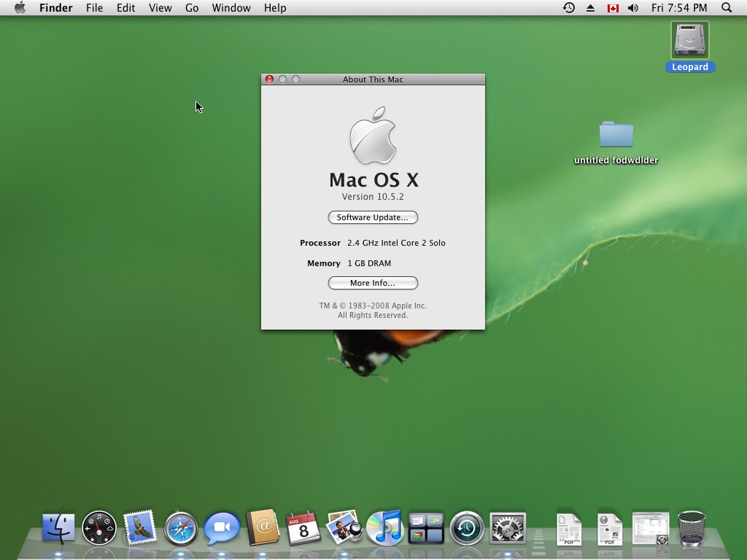The height and width of the screenshot is (560, 747).
Task: Click the Fri 7:54 PM clock
Action: coord(679,7)
